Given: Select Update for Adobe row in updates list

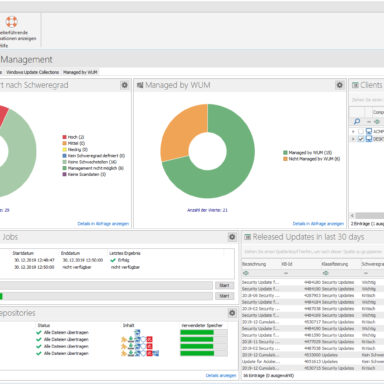Looking at the screenshot, I should (x=313, y=362).
